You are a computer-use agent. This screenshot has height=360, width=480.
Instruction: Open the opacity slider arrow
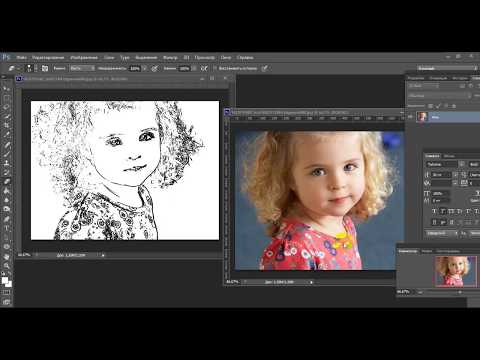(145, 68)
